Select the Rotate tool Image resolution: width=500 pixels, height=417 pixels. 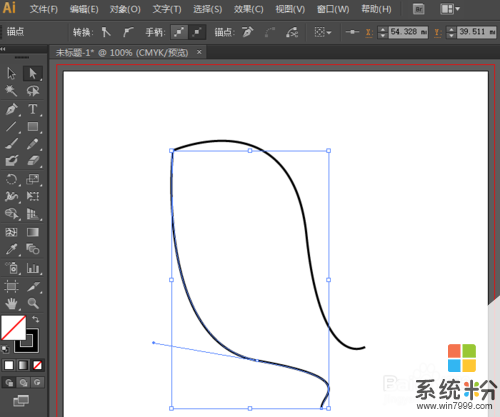click(11, 179)
